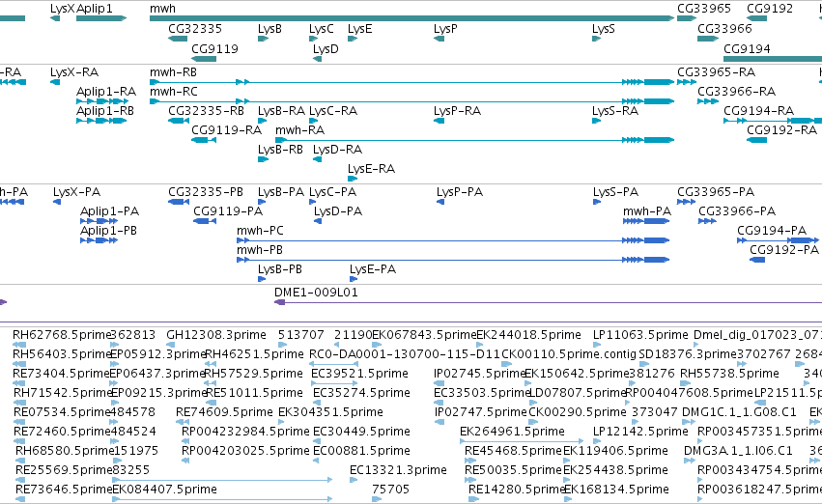The width and height of the screenshot is (822, 504).
Task: Select the CG9194-RA transcript
Action: coord(773,121)
